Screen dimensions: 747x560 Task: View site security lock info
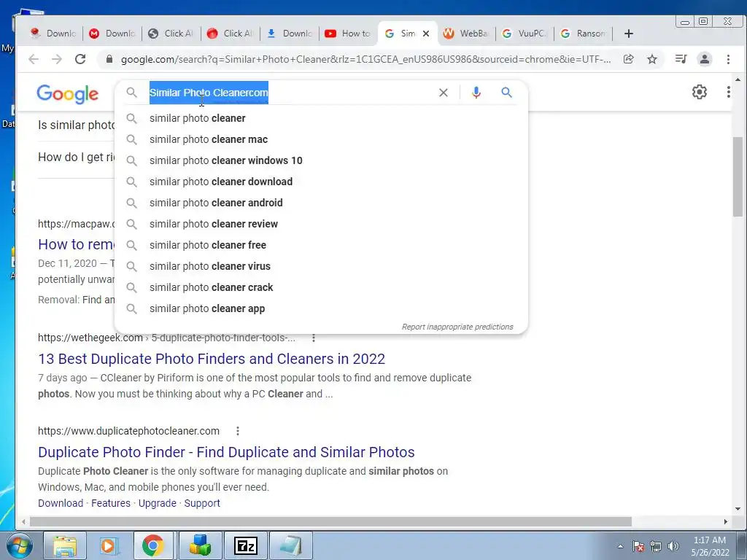(109, 59)
